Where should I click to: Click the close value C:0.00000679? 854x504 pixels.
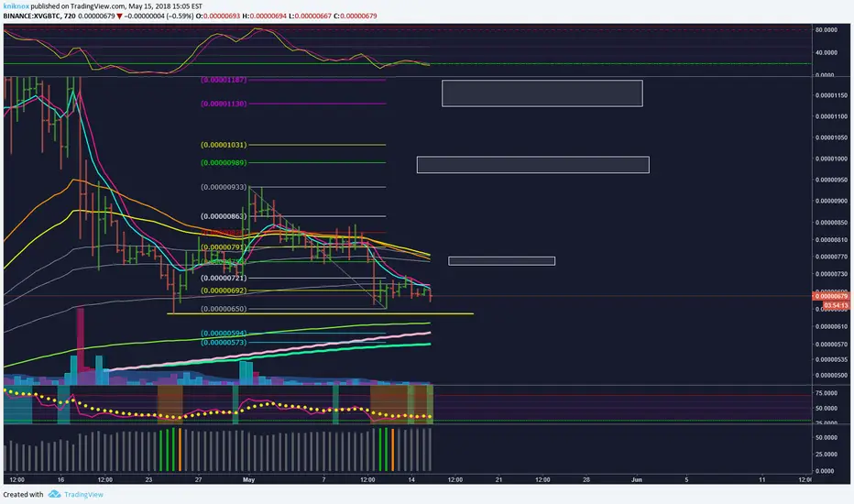355,16
